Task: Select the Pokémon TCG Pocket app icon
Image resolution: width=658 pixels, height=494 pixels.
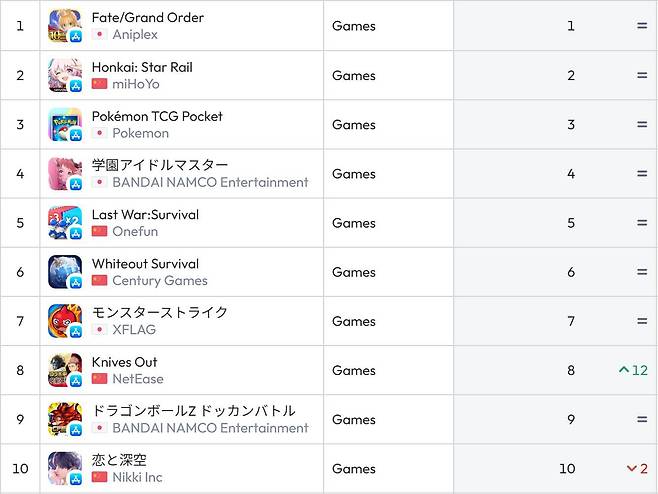Action: pos(65,124)
